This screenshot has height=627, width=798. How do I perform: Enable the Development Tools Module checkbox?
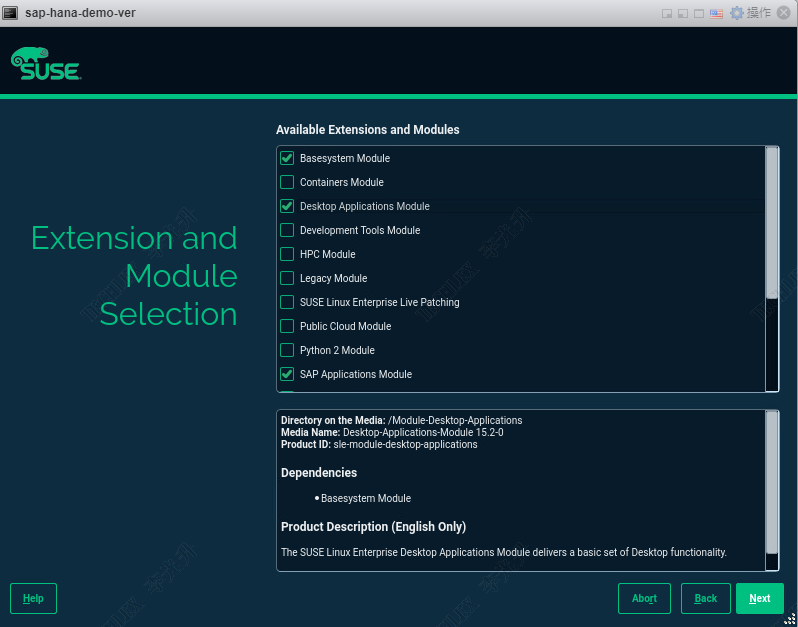point(287,230)
